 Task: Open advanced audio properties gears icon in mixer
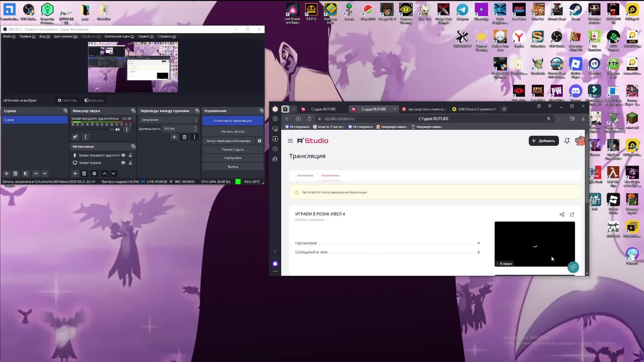pyautogui.click(x=75, y=137)
